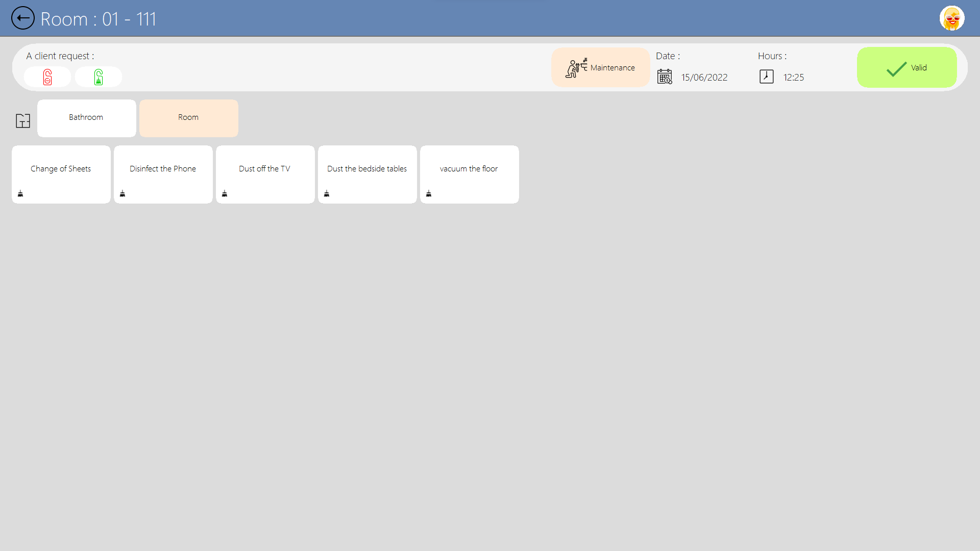Click broom icon on vacuum the floor card

(429, 193)
